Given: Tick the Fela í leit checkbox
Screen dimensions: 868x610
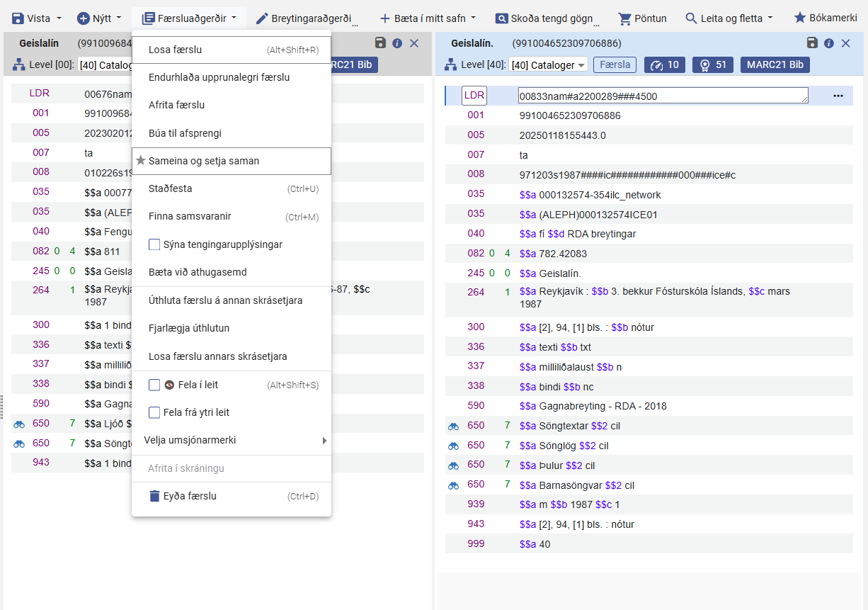Looking at the screenshot, I should 154,385.
